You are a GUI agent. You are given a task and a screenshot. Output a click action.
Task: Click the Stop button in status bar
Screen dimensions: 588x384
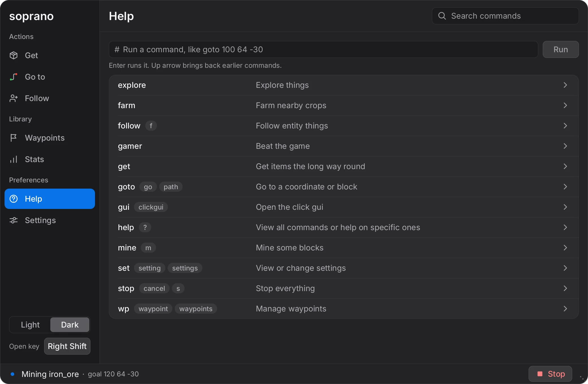[550, 374]
